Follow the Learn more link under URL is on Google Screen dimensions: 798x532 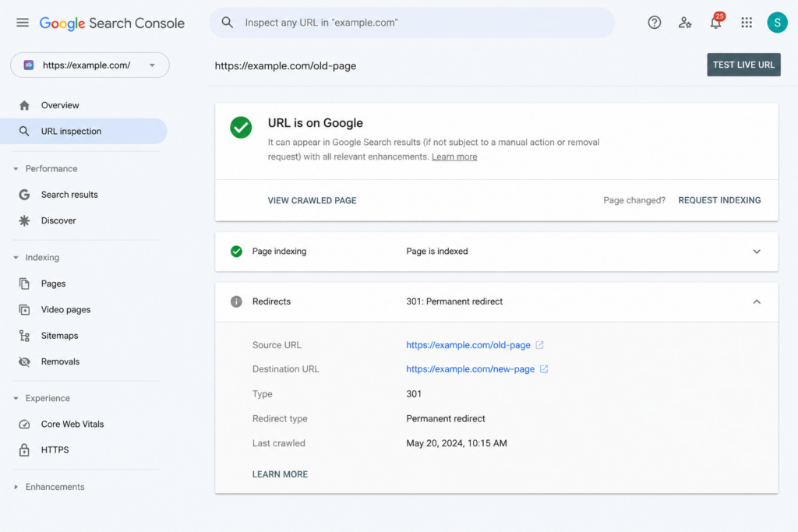[454, 157]
